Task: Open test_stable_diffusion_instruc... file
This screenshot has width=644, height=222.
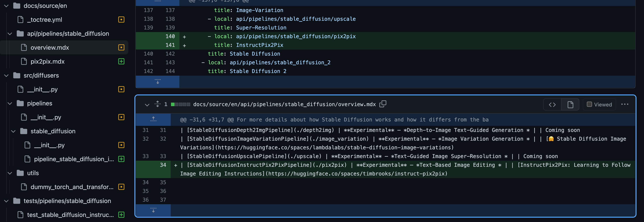Action: click(70, 215)
